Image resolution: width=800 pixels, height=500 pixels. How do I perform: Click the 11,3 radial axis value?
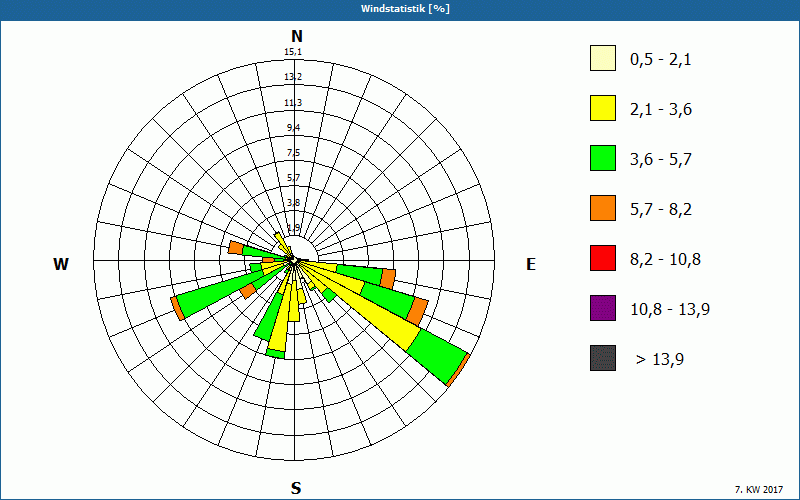[293, 103]
